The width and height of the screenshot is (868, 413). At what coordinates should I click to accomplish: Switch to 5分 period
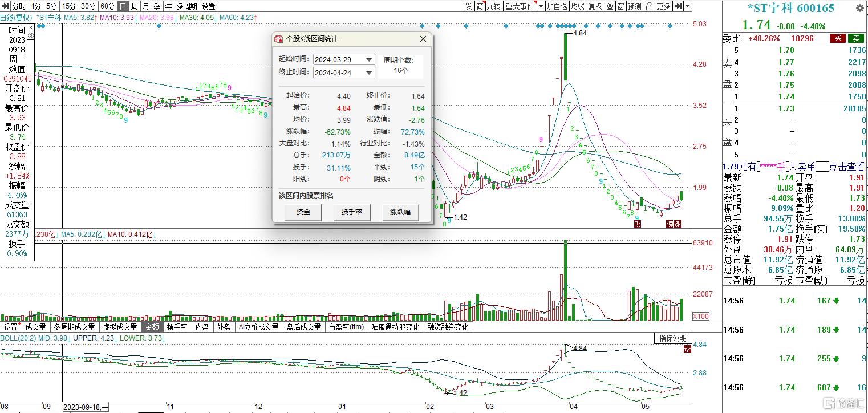click(51, 6)
